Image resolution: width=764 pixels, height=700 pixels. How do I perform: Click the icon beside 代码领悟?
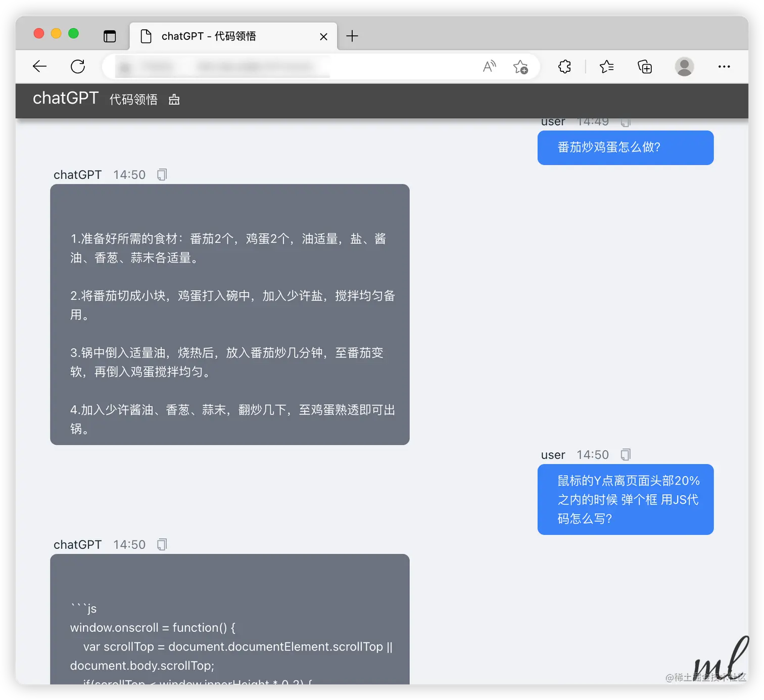click(174, 100)
